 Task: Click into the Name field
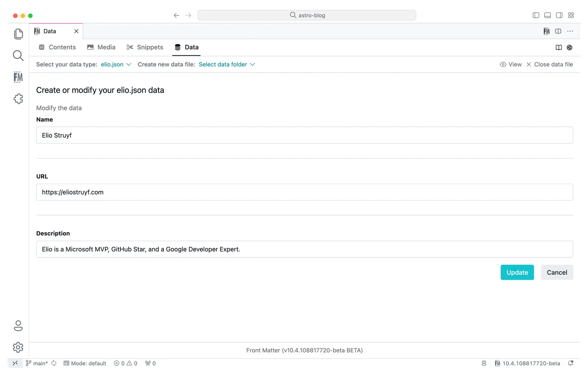pos(305,135)
